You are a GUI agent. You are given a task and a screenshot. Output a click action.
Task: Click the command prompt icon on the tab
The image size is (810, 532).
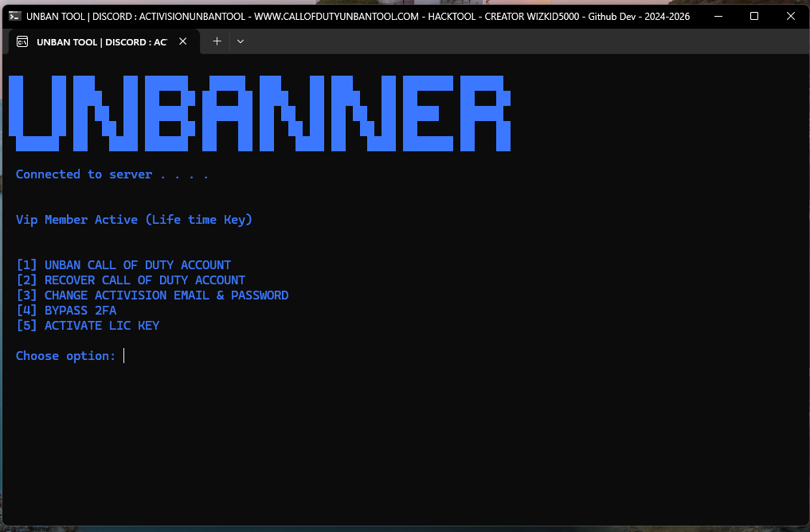(22, 42)
